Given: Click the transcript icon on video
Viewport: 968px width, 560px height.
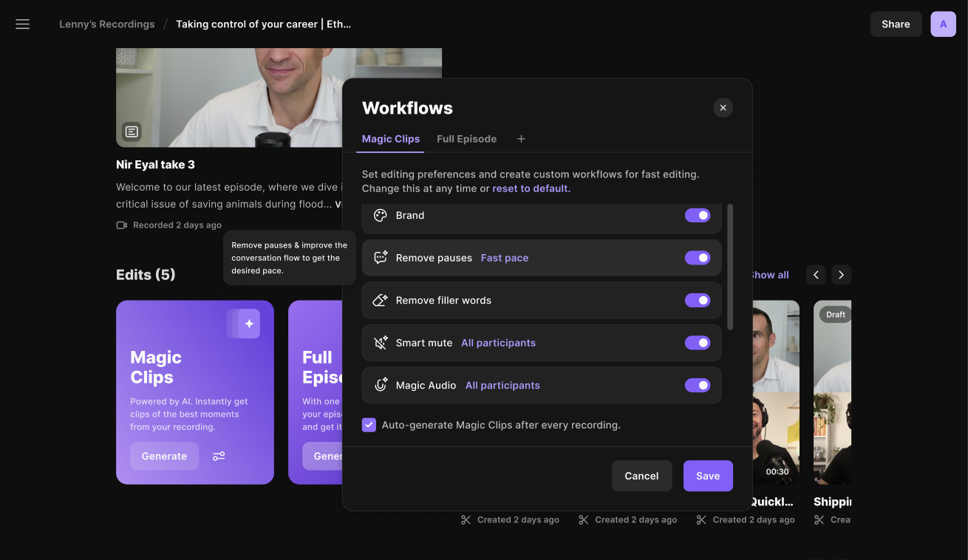Looking at the screenshot, I should pos(132,132).
